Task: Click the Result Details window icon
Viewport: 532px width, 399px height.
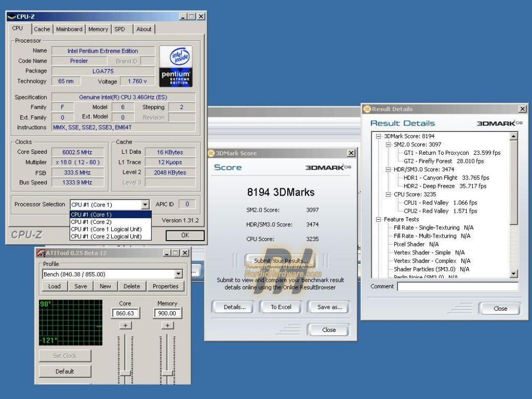Action: 367,109
